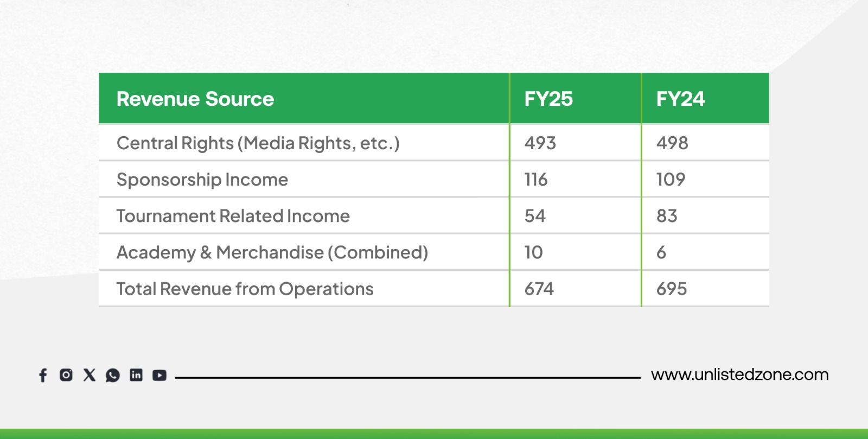Open the YouTube icon
The image size is (868, 439).
tap(159, 375)
